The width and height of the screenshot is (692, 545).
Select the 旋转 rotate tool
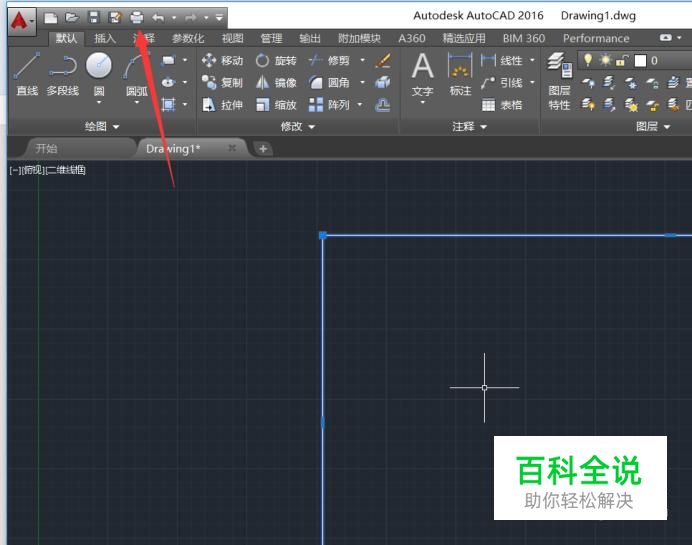click(x=276, y=60)
